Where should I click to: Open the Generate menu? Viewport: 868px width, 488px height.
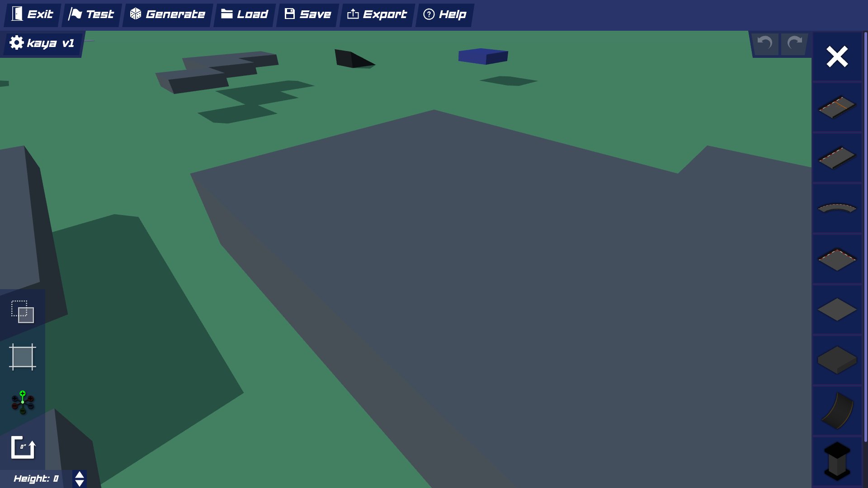point(167,14)
